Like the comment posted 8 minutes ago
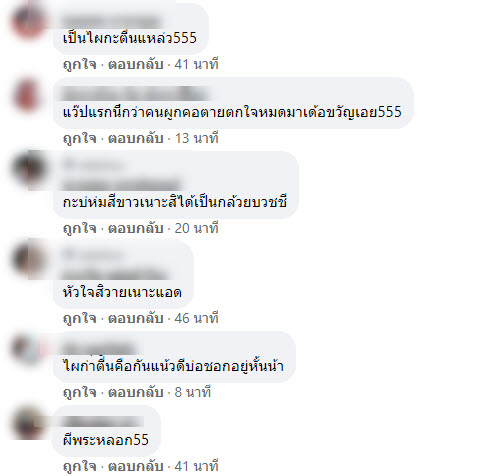Image resolution: width=493 pixels, height=476 pixels. (x=80, y=392)
